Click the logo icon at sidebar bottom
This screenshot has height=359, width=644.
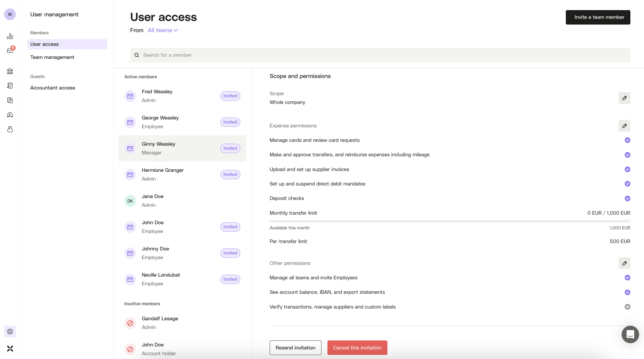(x=10, y=349)
